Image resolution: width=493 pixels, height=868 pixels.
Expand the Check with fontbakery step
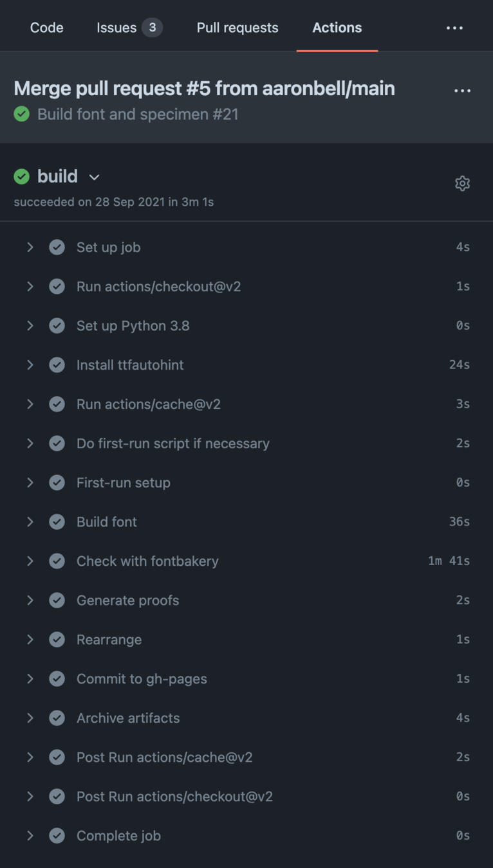(x=30, y=561)
